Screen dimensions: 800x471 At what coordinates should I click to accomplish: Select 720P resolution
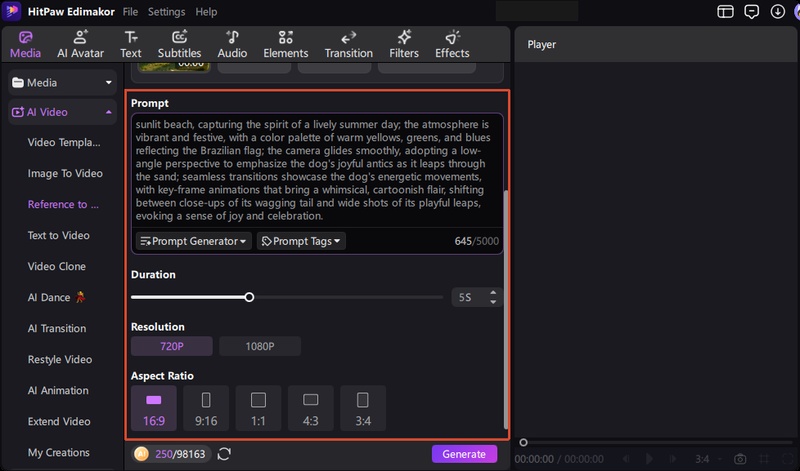171,346
